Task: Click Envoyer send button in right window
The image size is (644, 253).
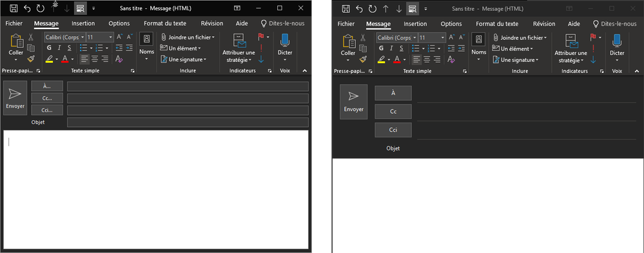Action: [x=354, y=101]
